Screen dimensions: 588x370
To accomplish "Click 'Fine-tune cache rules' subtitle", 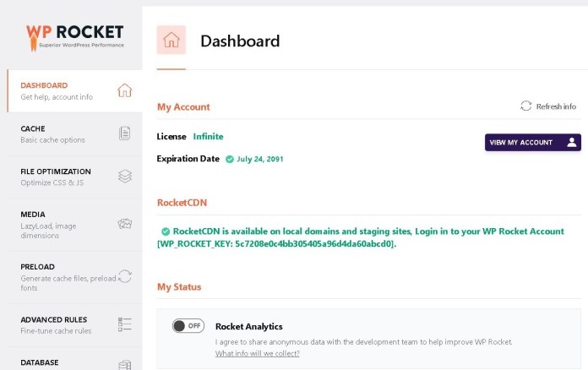I will (56, 331).
